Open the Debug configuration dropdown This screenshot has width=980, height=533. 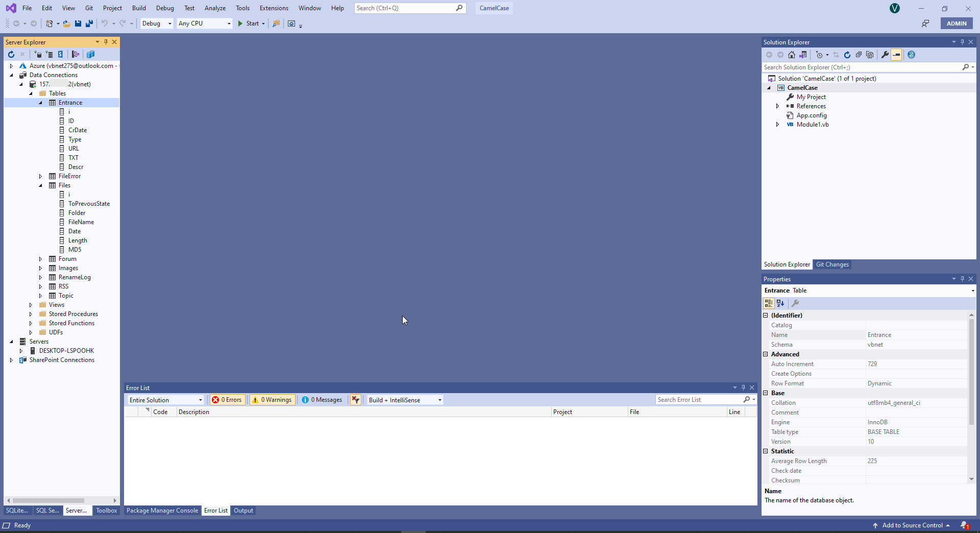pos(157,23)
